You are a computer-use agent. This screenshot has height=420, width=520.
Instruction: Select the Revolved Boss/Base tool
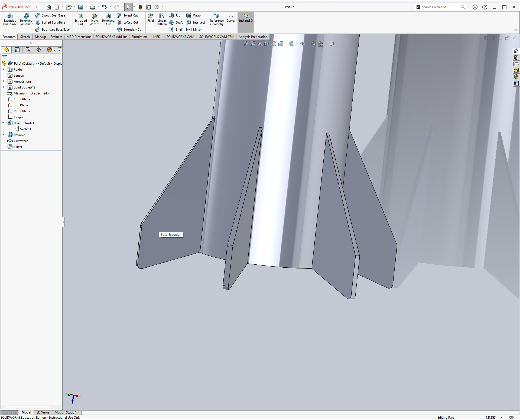point(26,19)
